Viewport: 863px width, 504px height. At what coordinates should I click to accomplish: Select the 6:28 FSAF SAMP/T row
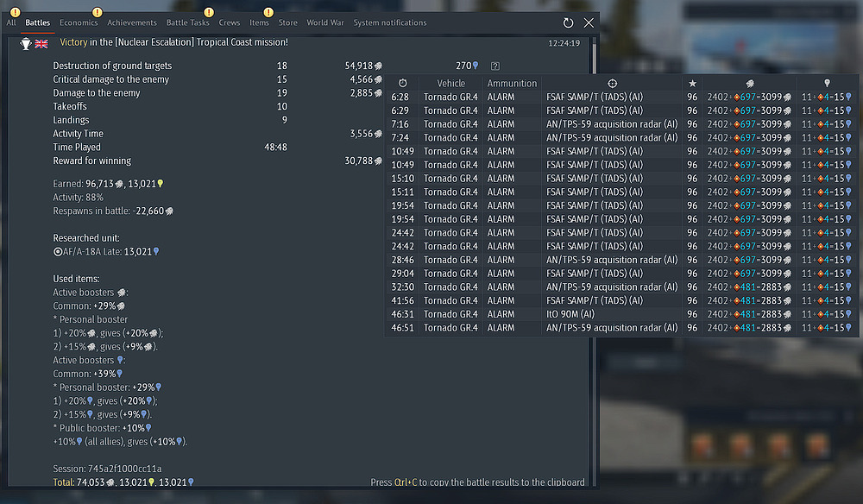pyautogui.click(x=622, y=97)
